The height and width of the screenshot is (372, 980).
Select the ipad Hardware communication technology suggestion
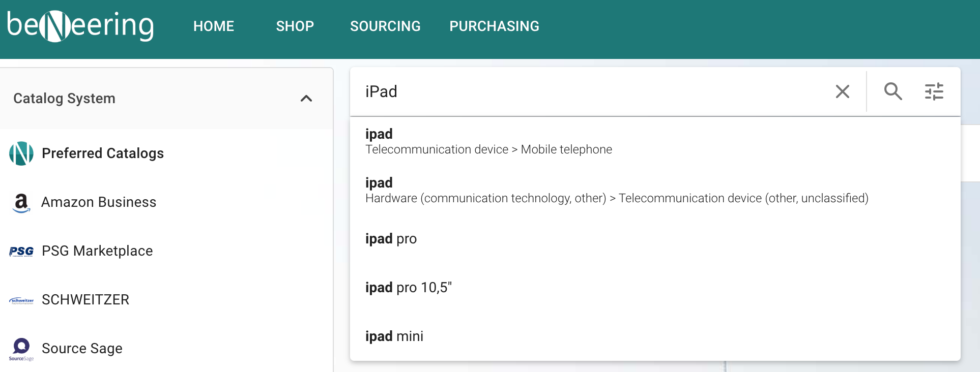pyautogui.click(x=617, y=190)
